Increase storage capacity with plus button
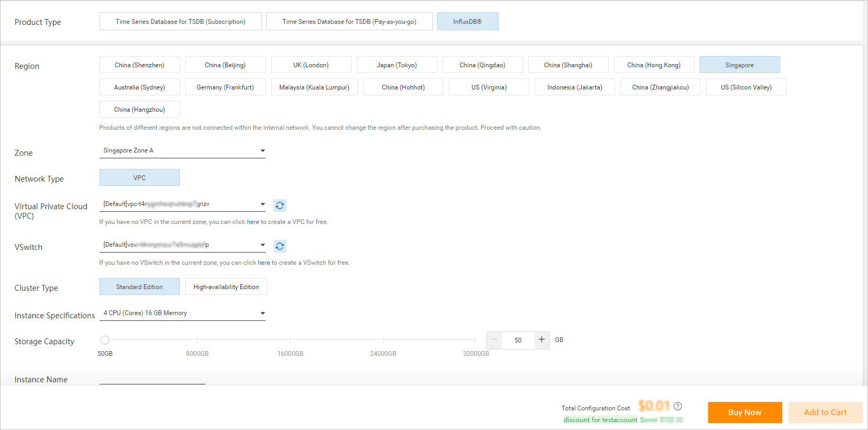This screenshot has width=868, height=430. tap(541, 339)
